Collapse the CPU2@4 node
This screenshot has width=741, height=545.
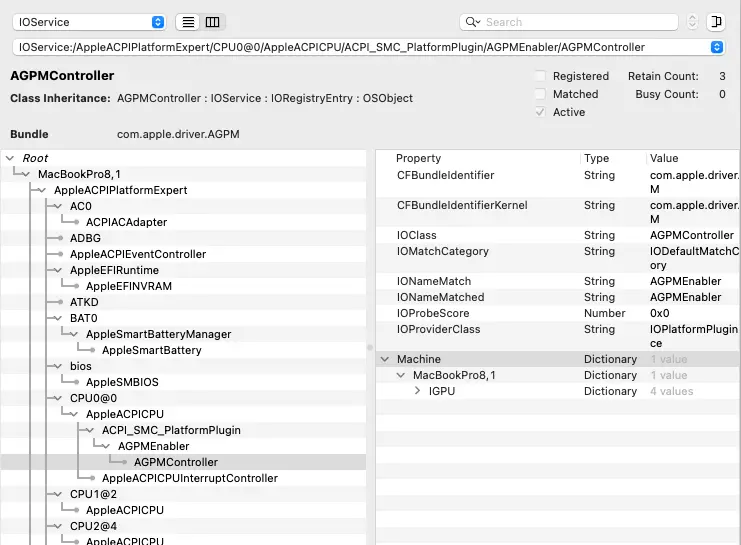click(58, 526)
